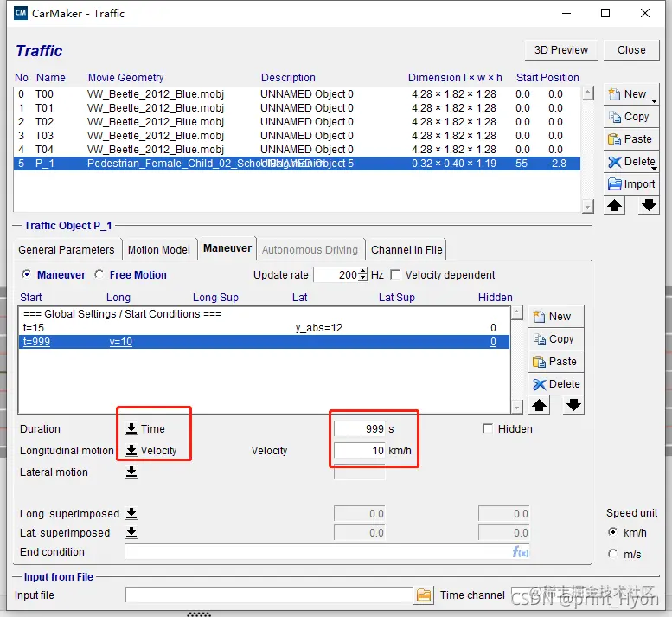Viewport: 672px width, 617px height.
Task: Open the Lateral motion type dropdown
Action: pos(131,472)
